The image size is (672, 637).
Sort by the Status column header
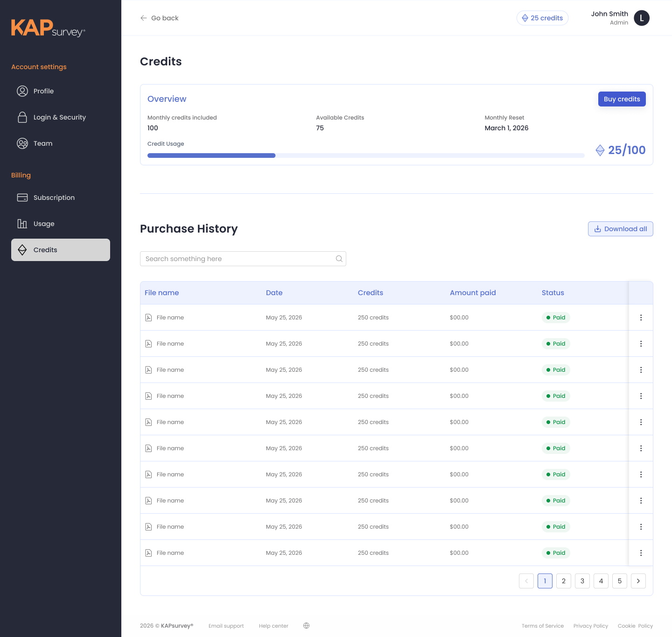(x=553, y=293)
